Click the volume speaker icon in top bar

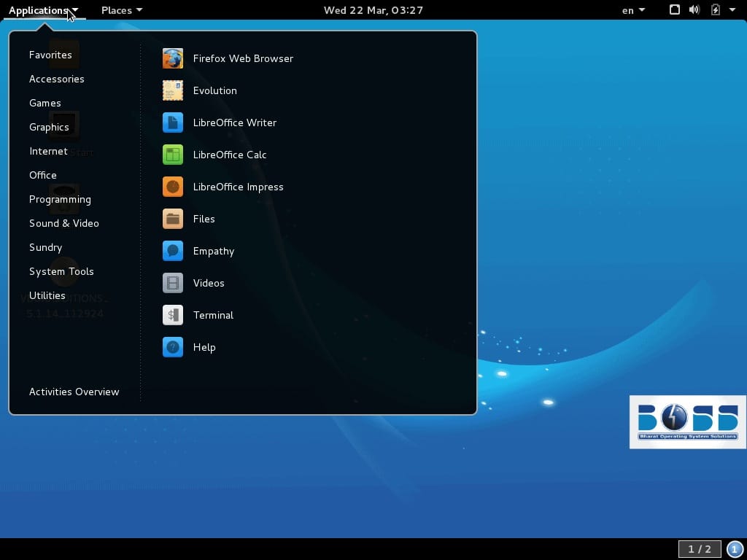[694, 9]
